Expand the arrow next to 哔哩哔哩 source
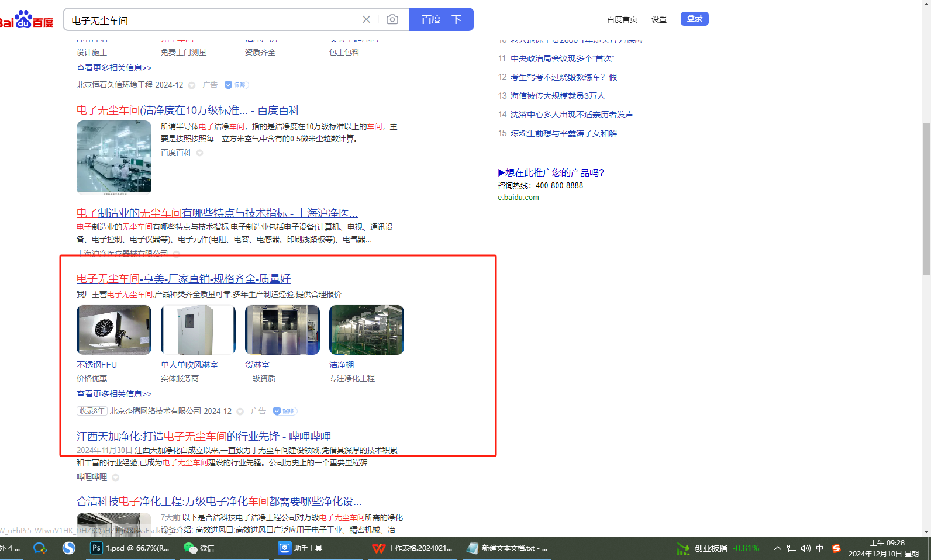Screen dimensions: 931x560 116,478
